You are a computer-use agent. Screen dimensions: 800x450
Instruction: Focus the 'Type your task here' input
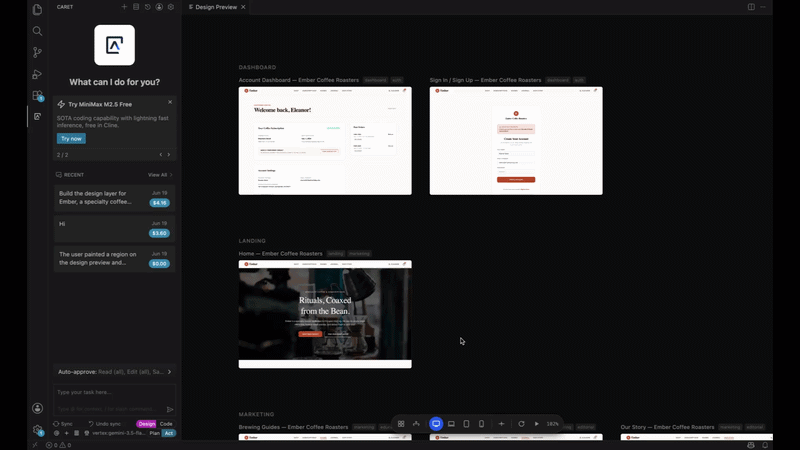tap(114, 392)
